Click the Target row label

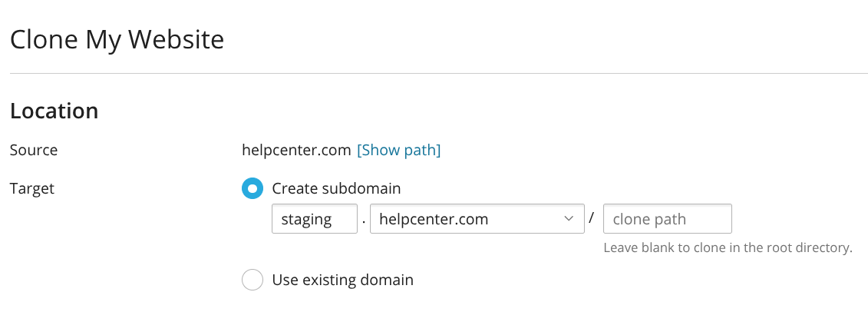pos(32,189)
